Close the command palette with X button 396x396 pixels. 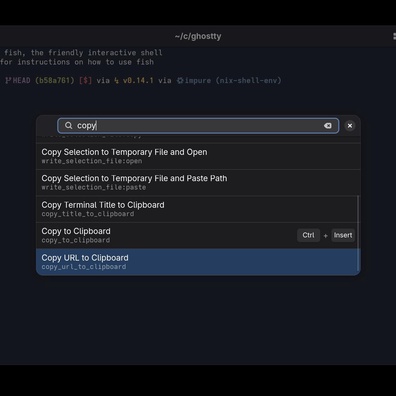click(x=350, y=126)
